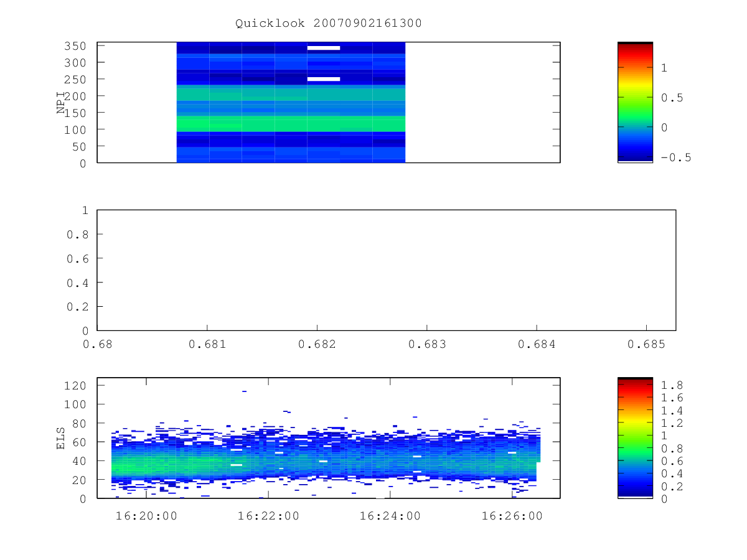Click the green band in the NPI heatmap
This screenshot has width=747, height=560.
[x=291, y=123]
